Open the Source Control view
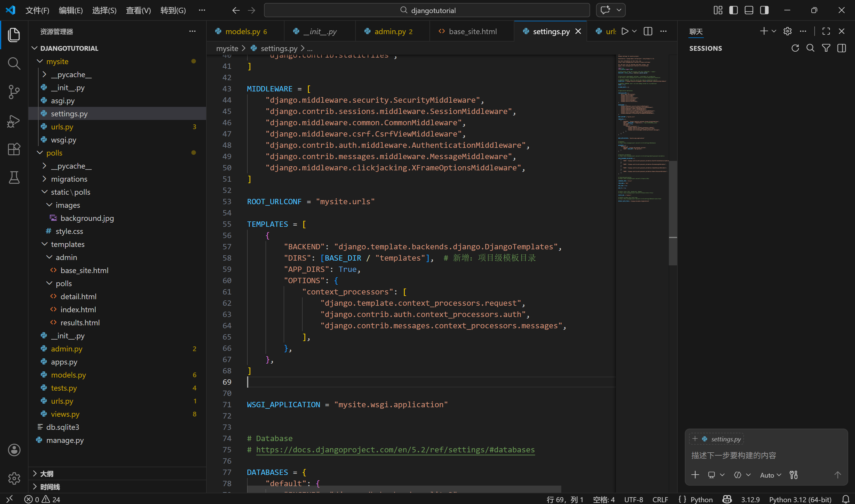Screen dimensions: 855x504 tap(14, 92)
